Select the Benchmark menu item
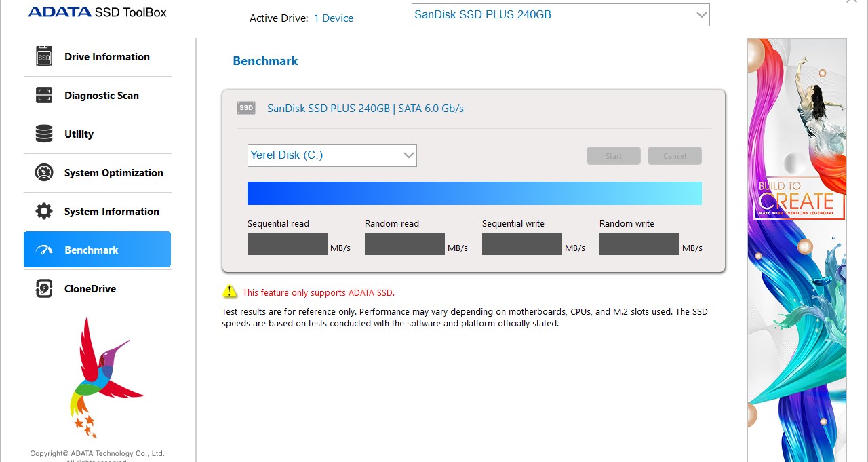This screenshot has height=462, width=868. pos(98,250)
